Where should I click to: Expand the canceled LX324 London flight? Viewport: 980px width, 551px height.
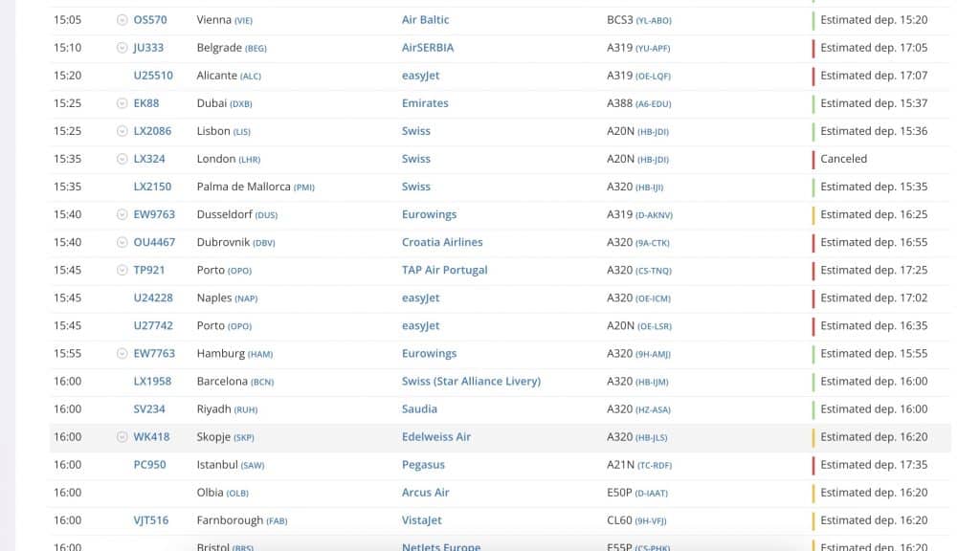122,159
